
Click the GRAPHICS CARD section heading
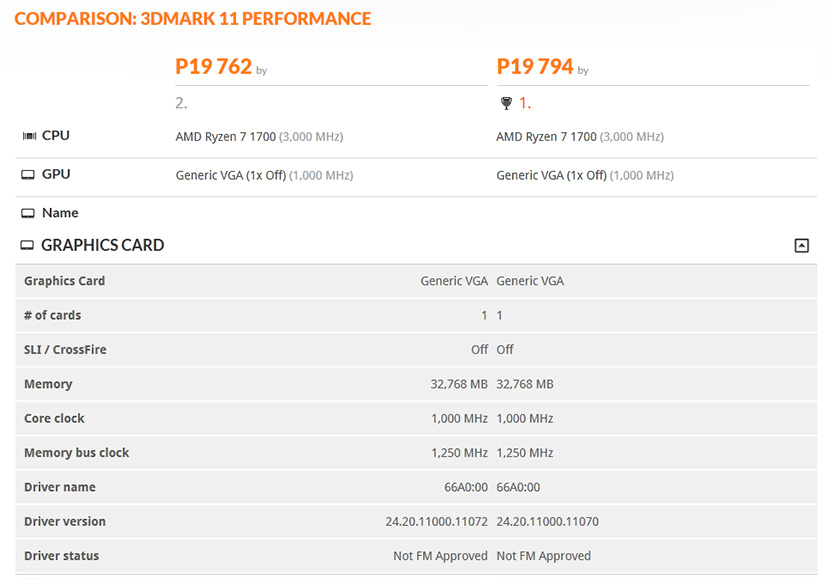click(103, 245)
